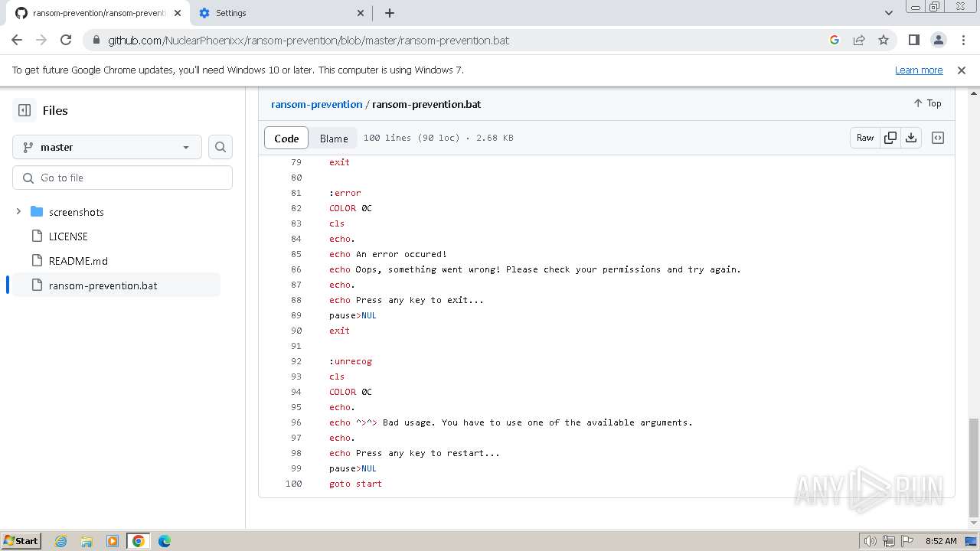Select line number 92
This screenshot has height=551, width=980.
[x=296, y=361]
